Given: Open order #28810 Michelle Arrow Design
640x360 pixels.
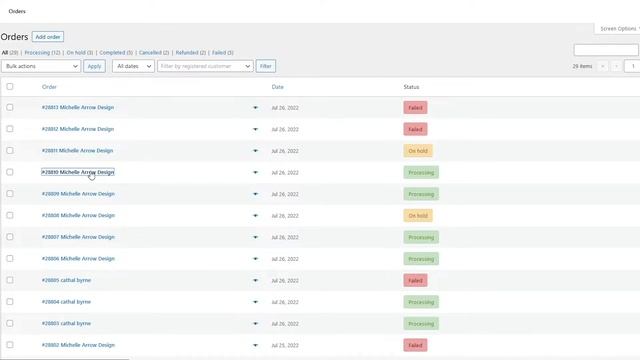Looking at the screenshot, I should (x=78, y=172).
